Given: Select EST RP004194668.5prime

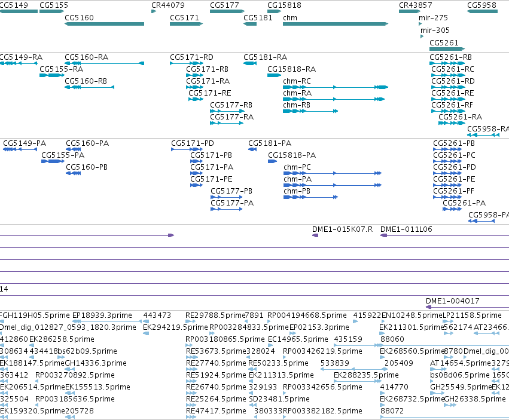Looking at the screenshot, I should coord(269,321).
